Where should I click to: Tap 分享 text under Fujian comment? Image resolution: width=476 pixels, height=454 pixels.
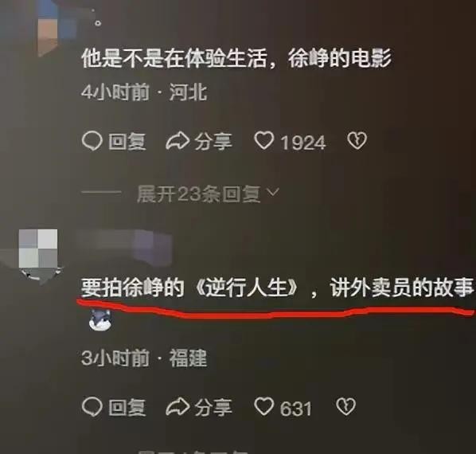(x=213, y=407)
